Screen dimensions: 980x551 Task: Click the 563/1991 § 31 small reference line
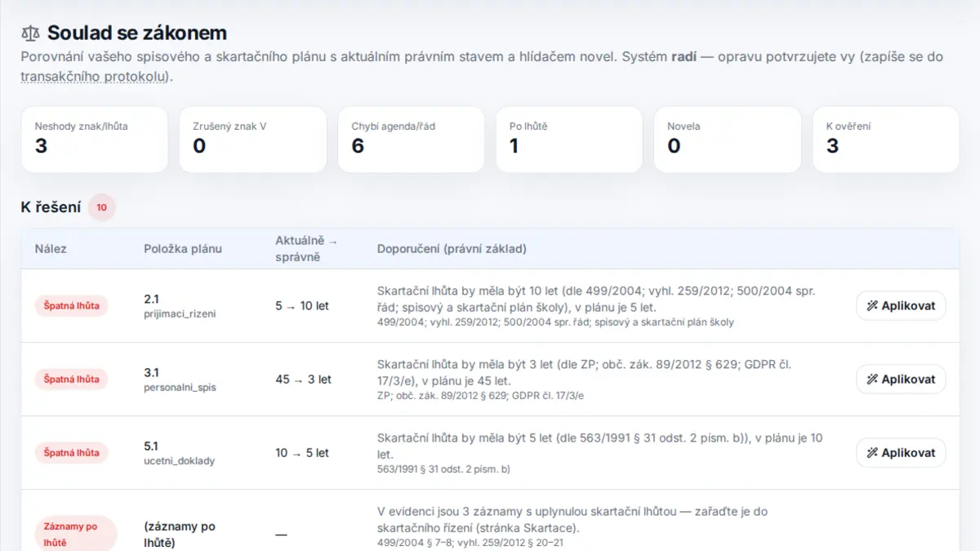[443, 469]
